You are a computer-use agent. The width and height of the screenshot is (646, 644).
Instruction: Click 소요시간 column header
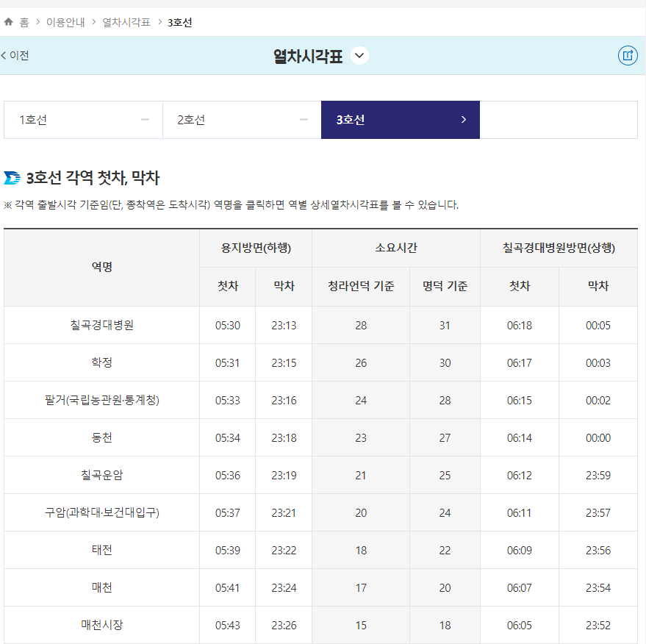(x=396, y=248)
